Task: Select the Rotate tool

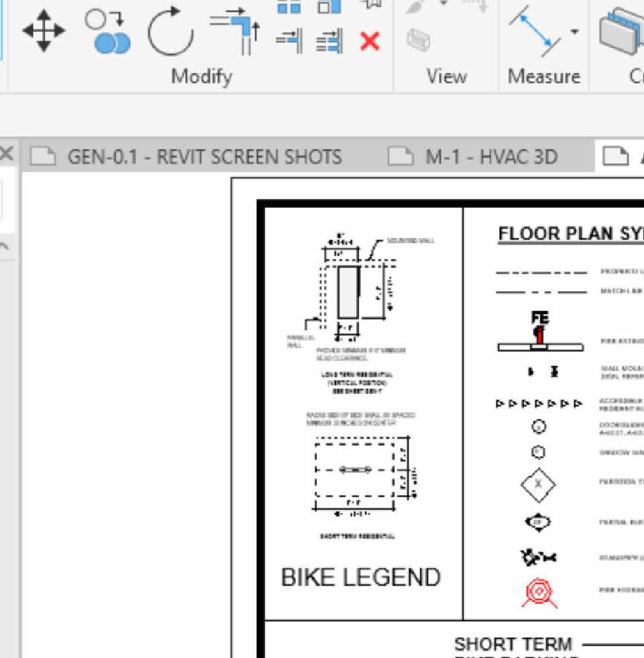Action: pyautogui.click(x=170, y=32)
